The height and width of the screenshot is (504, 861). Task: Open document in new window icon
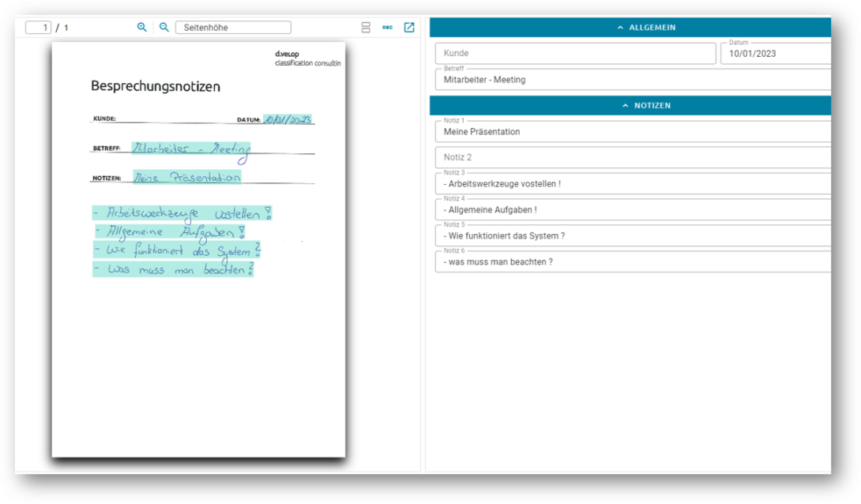coord(409,27)
